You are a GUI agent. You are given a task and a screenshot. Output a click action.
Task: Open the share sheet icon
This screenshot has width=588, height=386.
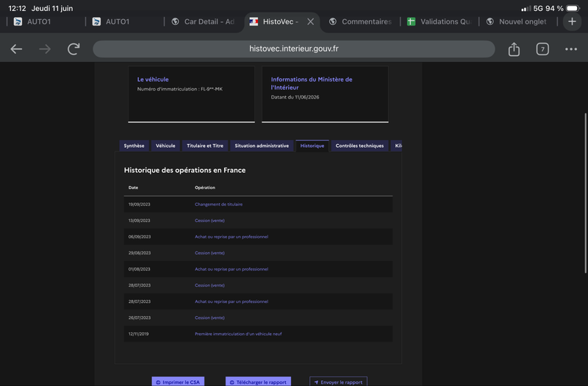[x=514, y=49]
